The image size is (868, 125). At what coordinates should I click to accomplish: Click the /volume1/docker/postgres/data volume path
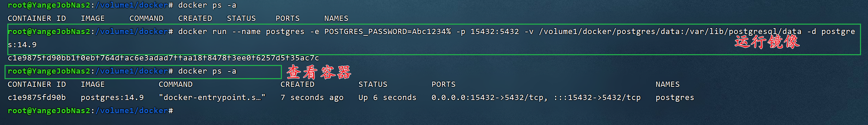click(x=609, y=32)
